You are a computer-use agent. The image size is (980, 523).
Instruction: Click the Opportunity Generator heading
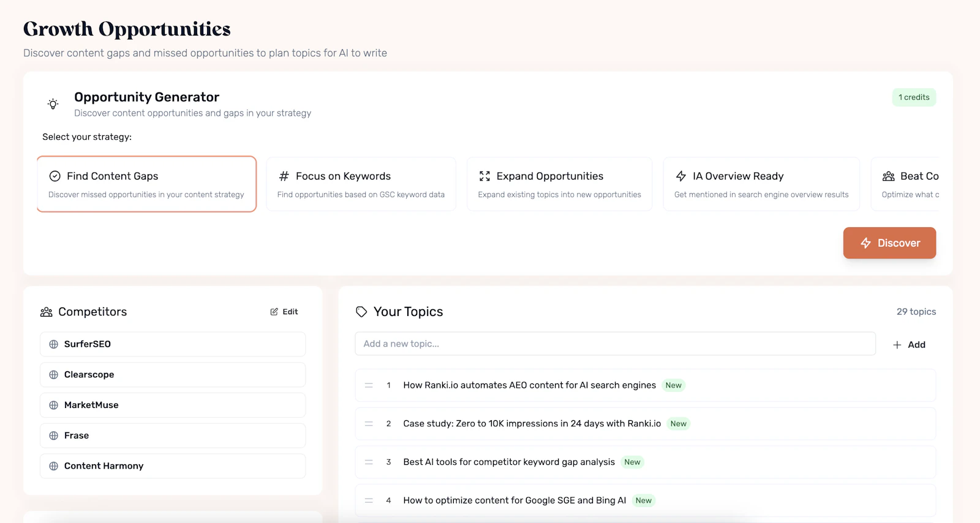tap(147, 97)
